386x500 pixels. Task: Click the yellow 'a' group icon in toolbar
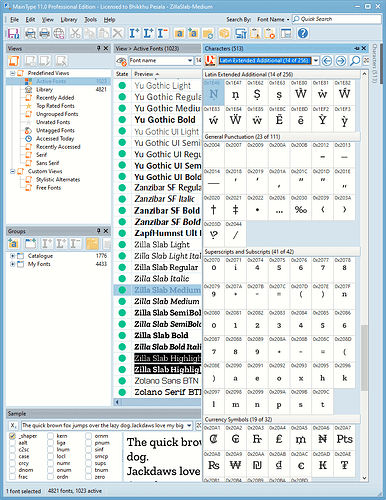[x=179, y=33]
